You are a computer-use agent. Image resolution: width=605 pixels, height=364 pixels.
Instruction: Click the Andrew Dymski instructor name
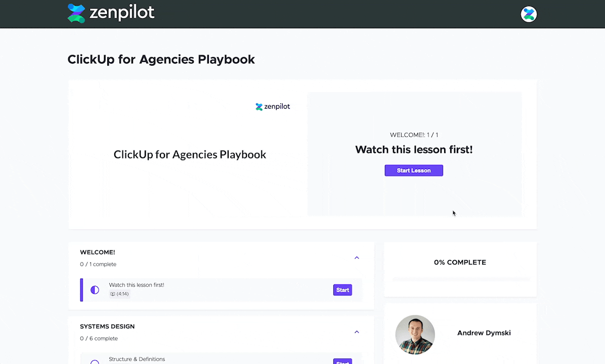coord(484,333)
